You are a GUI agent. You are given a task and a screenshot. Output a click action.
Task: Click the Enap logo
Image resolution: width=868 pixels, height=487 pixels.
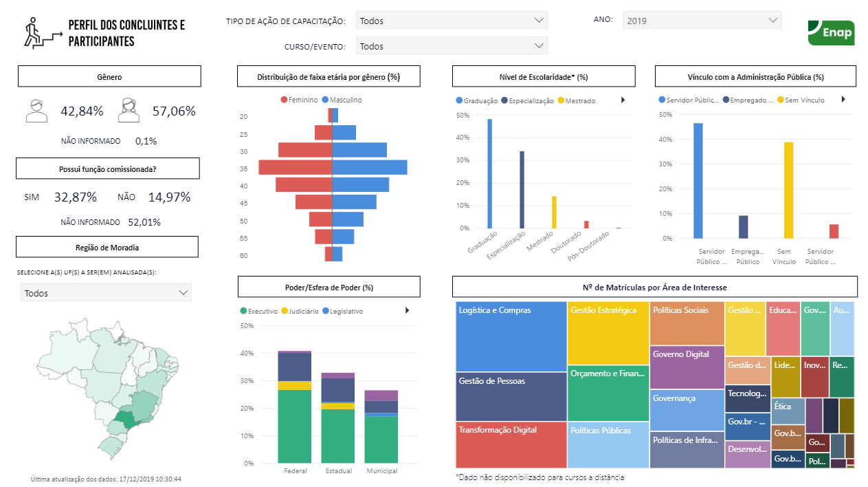[831, 32]
